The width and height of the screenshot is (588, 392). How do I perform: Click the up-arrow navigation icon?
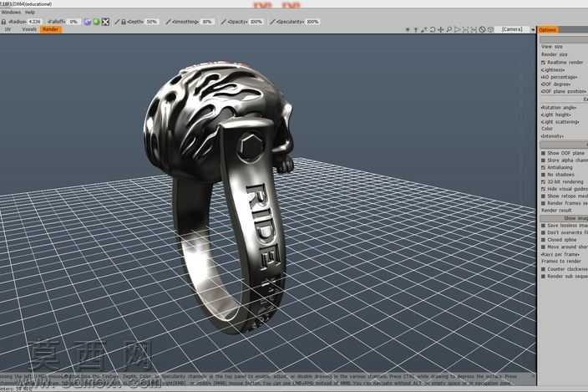(416, 29)
